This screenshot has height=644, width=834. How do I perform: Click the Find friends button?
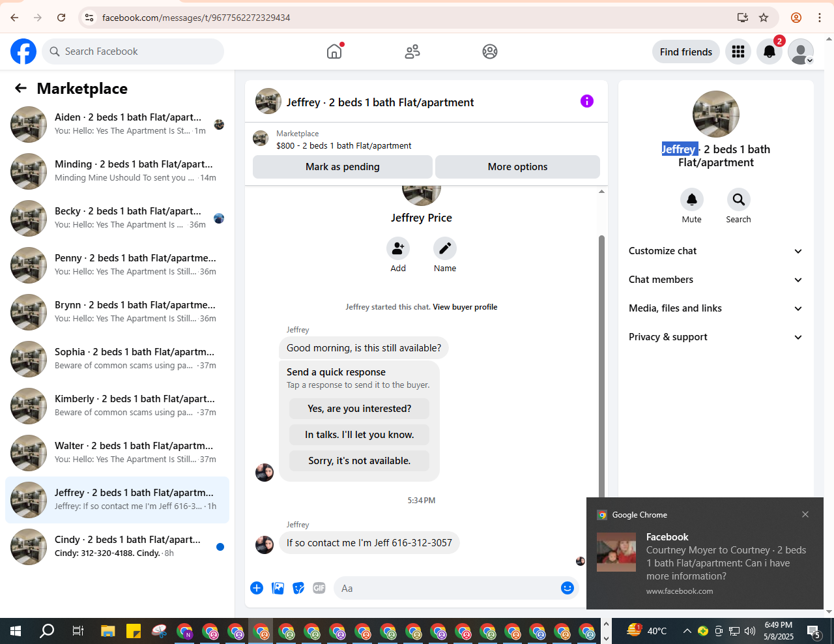click(x=686, y=51)
